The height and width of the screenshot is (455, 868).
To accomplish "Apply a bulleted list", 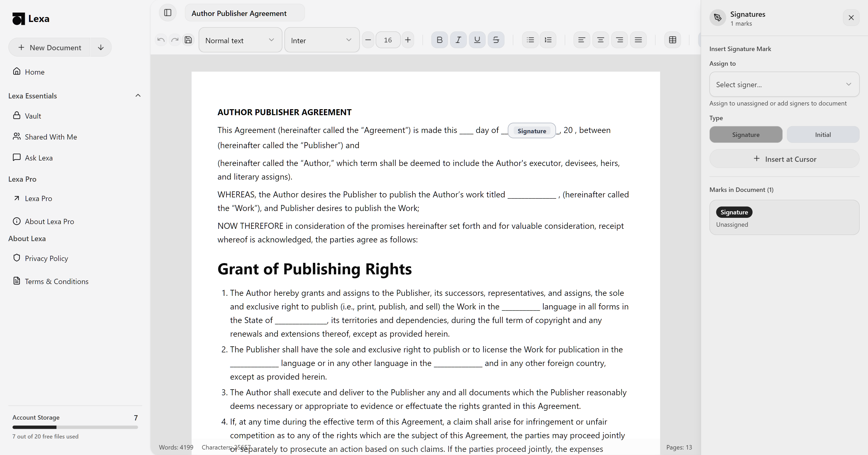I will click(x=530, y=40).
